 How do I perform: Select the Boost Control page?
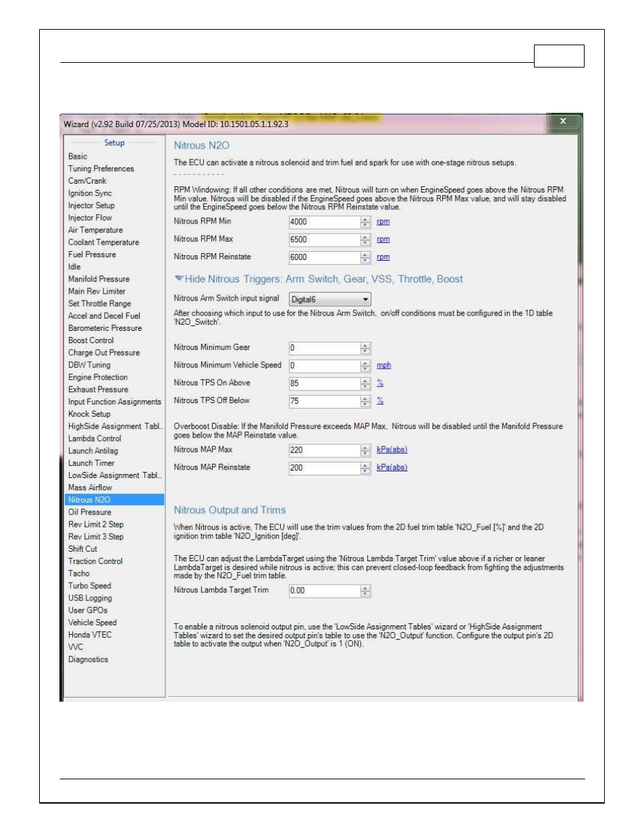coord(90,340)
